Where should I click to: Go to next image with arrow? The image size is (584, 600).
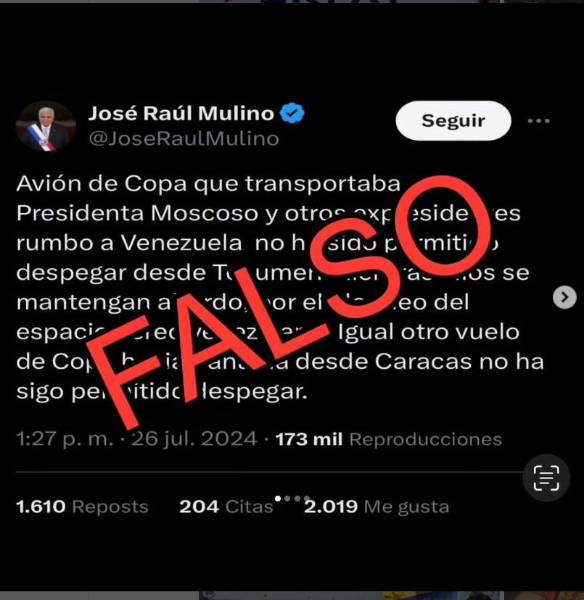pyautogui.click(x=564, y=297)
